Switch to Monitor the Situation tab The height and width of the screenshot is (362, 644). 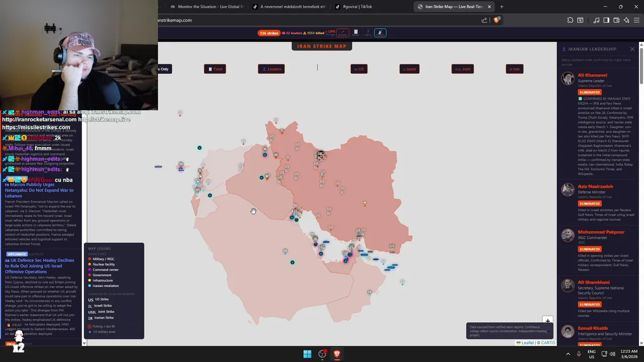coord(207,7)
